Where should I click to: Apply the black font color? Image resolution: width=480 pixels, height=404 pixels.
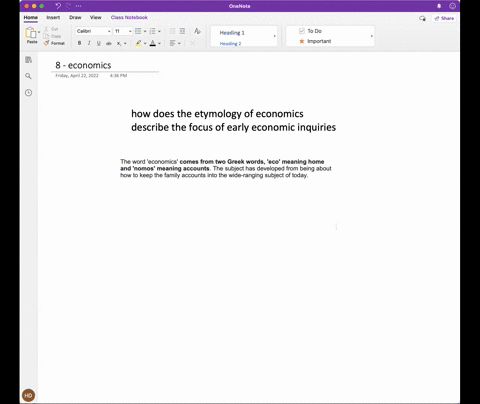point(153,43)
